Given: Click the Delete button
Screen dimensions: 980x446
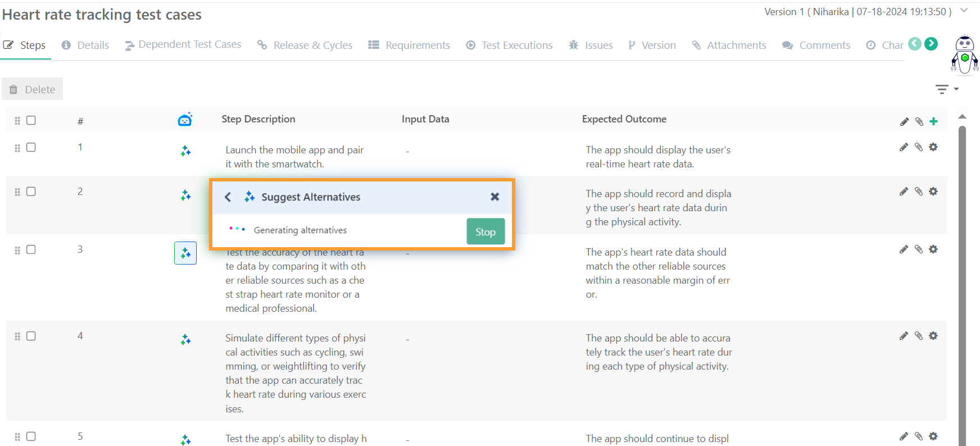Looking at the screenshot, I should 33,89.
